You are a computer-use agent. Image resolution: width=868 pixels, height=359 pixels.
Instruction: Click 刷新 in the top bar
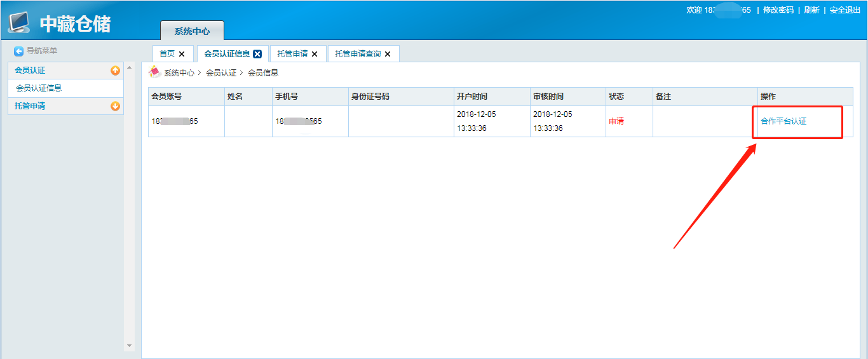tap(811, 10)
